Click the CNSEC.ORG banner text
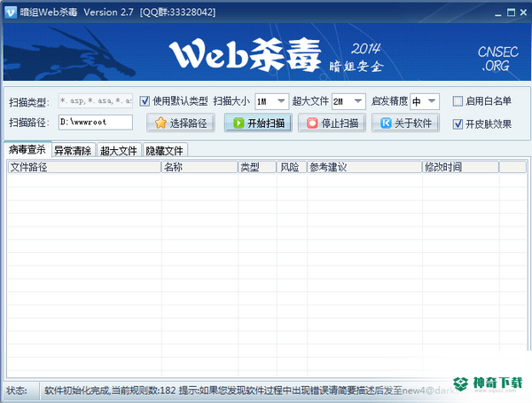 497,59
